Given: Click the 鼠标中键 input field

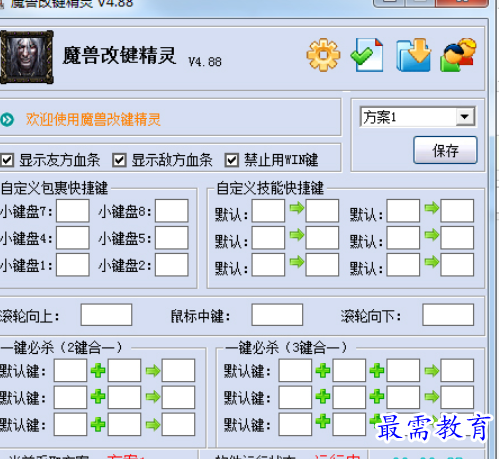Looking at the screenshot, I should [277, 315].
